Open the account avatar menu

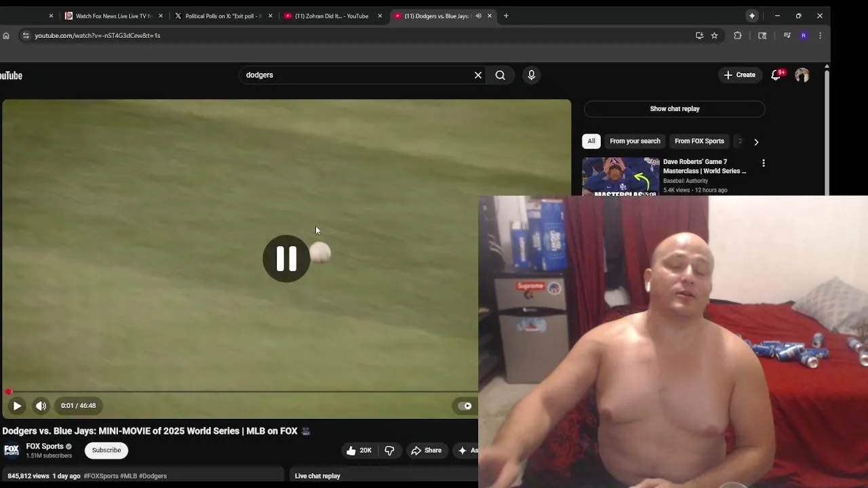(x=802, y=75)
